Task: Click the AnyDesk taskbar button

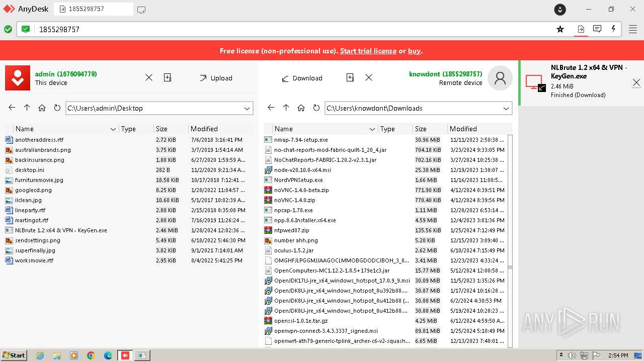Action: pos(125,355)
